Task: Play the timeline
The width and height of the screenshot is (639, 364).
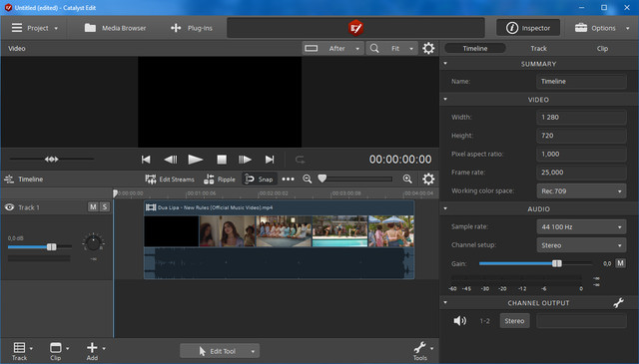Action: pyautogui.click(x=196, y=160)
